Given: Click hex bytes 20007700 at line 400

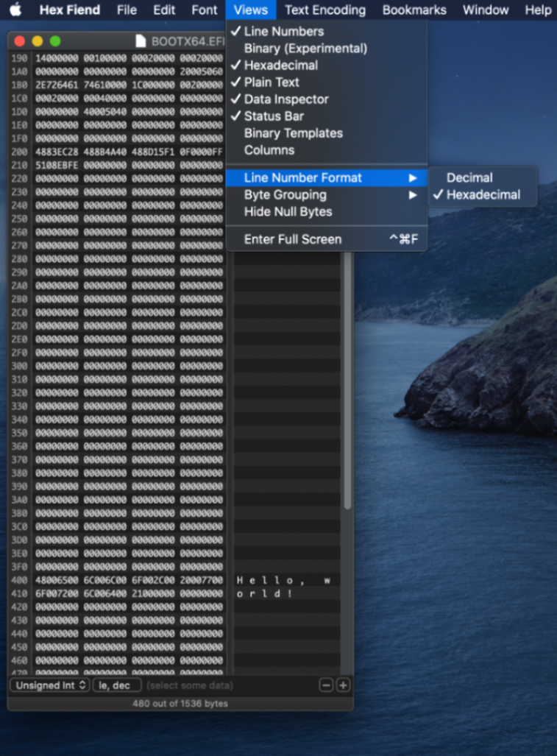Looking at the screenshot, I should (x=202, y=580).
